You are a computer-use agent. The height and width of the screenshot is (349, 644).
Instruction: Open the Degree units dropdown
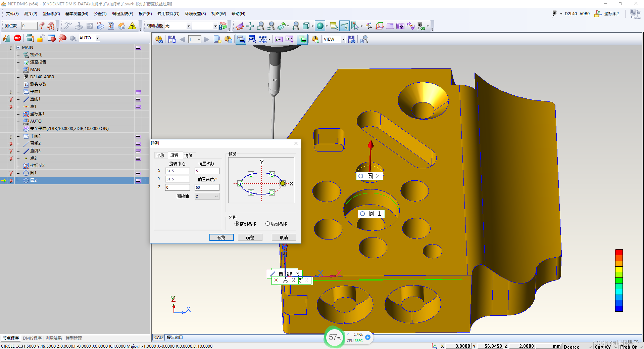tap(590, 347)
